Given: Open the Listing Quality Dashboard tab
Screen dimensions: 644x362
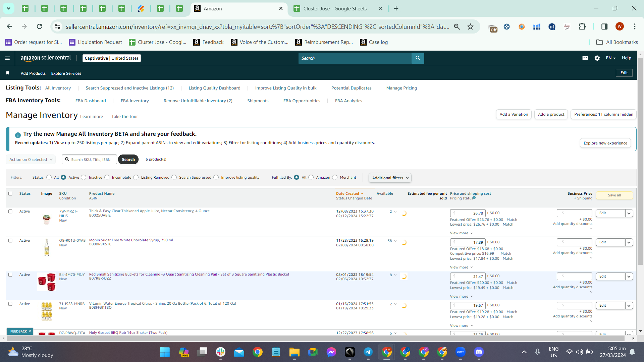Looking at the screenshot, I should [x=214, y=88].
